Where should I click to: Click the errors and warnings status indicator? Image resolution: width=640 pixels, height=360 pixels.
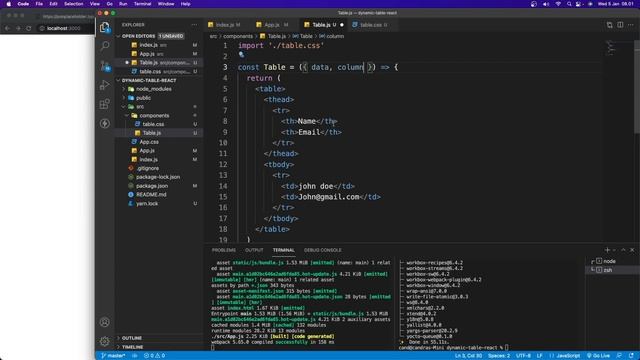(x=154, y=356)
